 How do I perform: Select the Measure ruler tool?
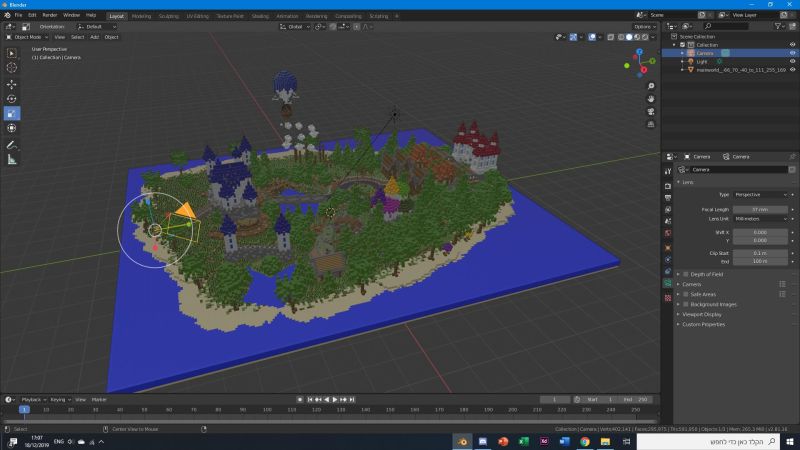click(x=12, y=160)
